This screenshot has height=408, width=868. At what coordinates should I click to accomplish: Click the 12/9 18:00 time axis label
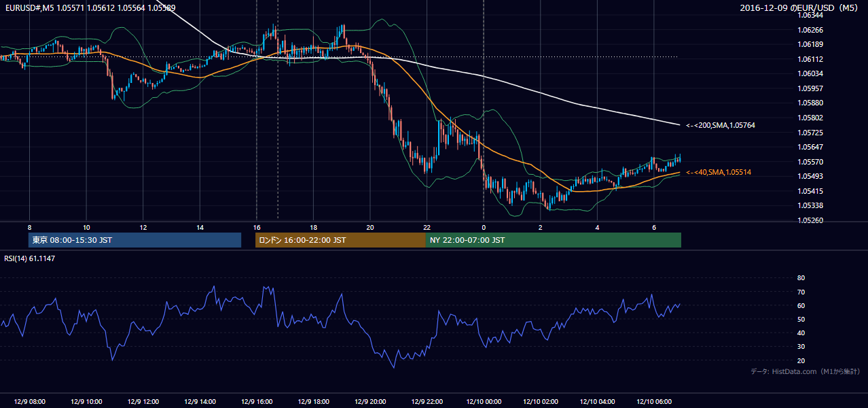click(313, 402)
